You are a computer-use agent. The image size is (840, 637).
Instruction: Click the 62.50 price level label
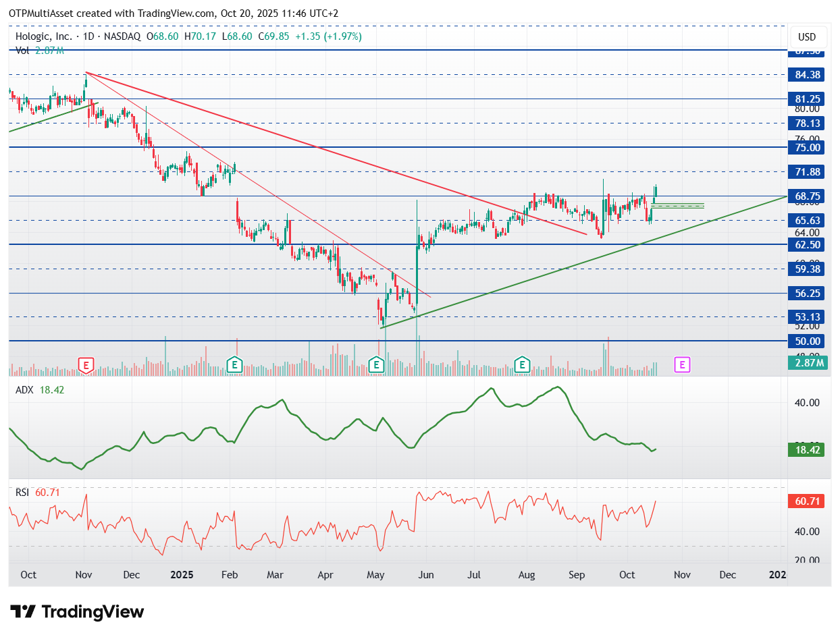(807, 244)
